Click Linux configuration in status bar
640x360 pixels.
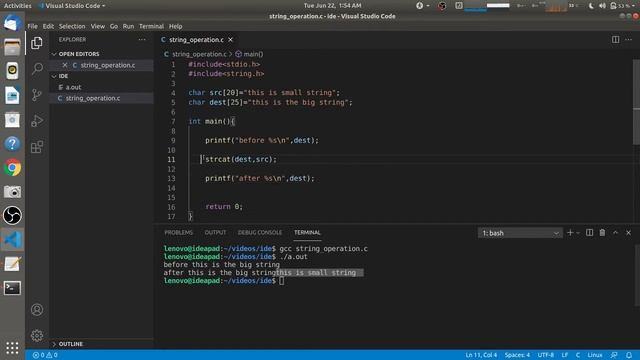(x=595, y=355)
